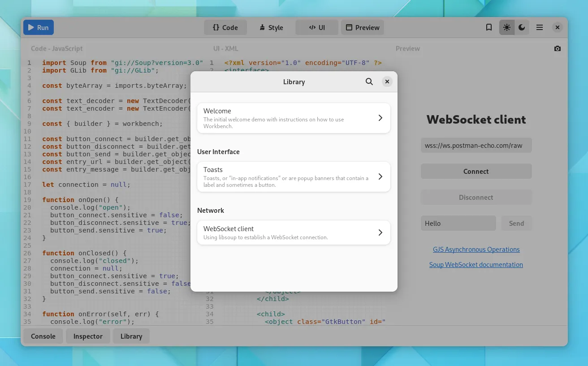Open the Toasts demo chevron
588x366 pixels.
tap(380, 177)
